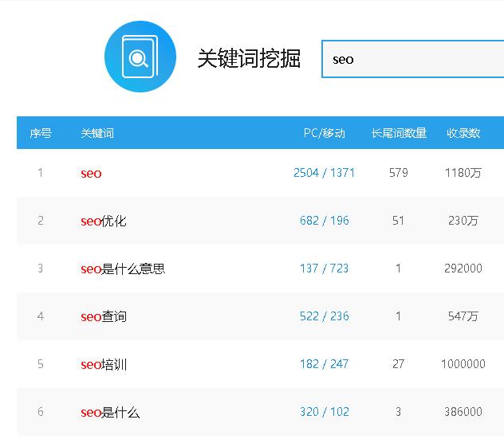The width and height of the screenshot is (504, 447).
Task: Click the 关键词 column header
Action: 97,133
